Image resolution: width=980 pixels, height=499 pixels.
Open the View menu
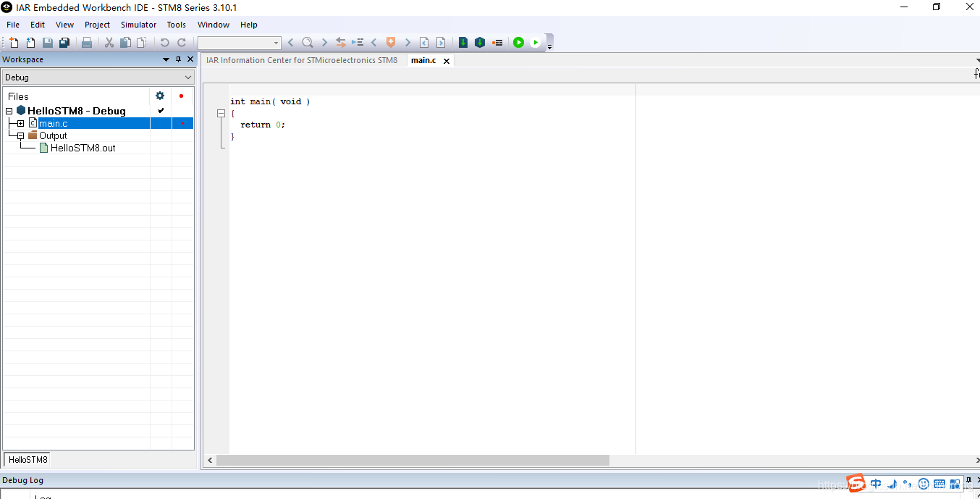65,25
